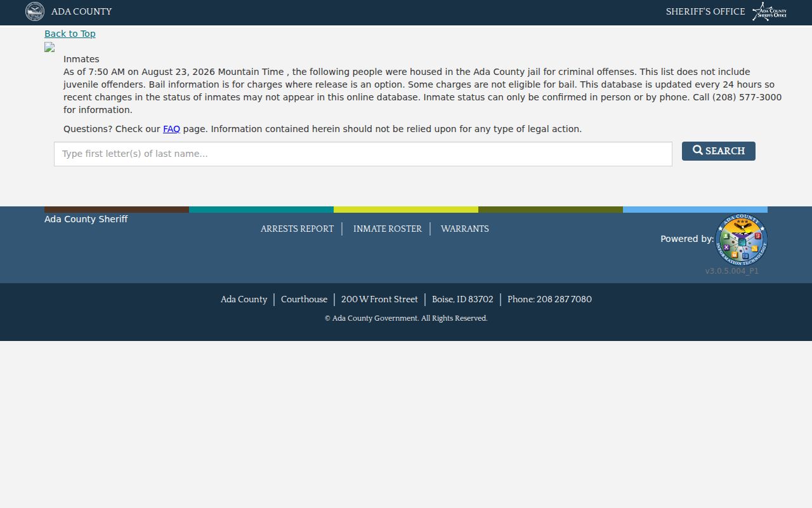Click the Sheriff's Office star logo
The image size is (812, 508).
[769, 11]
